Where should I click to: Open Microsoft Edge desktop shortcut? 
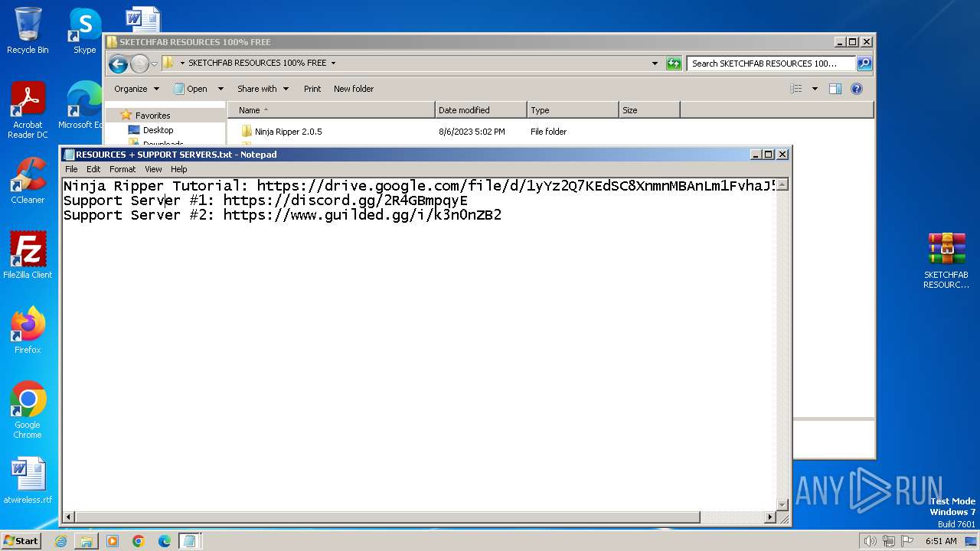pos(81,106)
